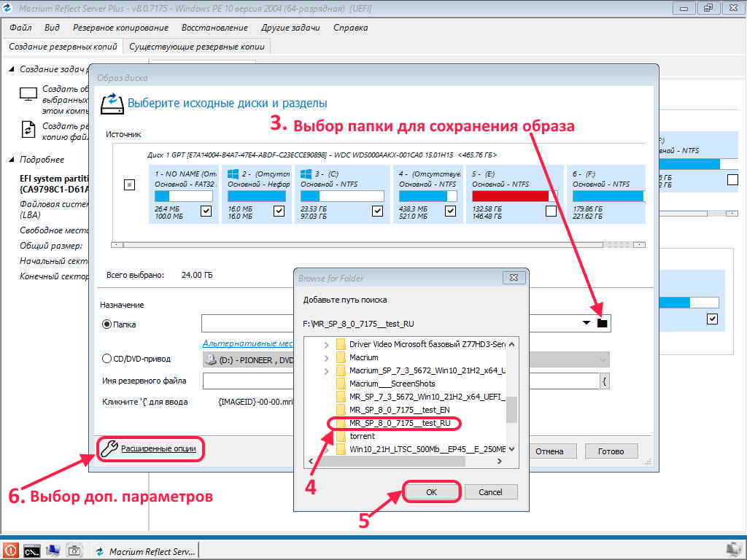Expand the Macrium folder tree node

[327, 357]
